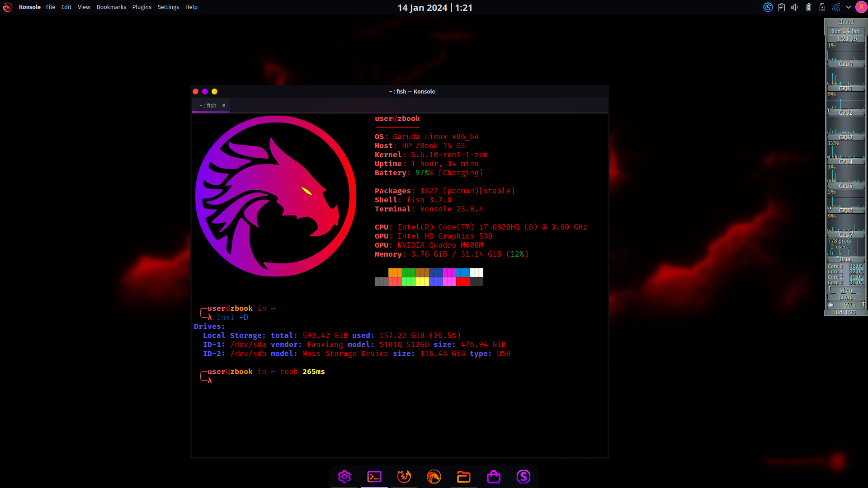Open the software store bag icon in dock
The width and height of the screenshot is (868, 488).
pos(494,477)
